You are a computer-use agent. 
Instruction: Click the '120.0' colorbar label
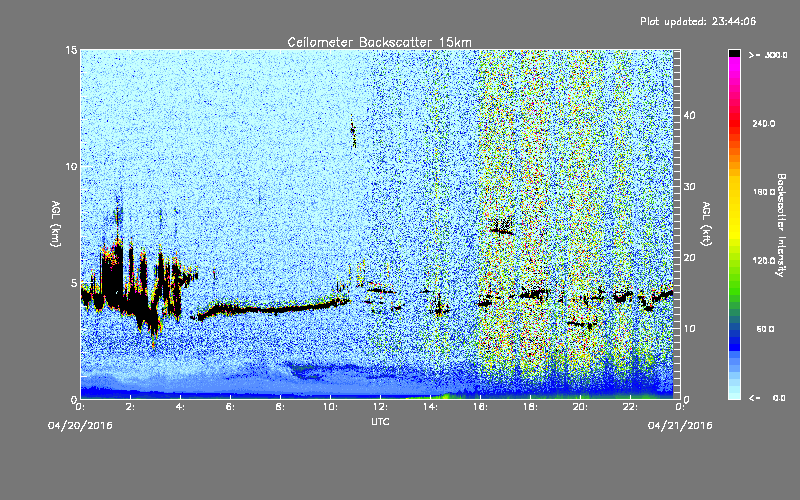click(x=764, y=260)
